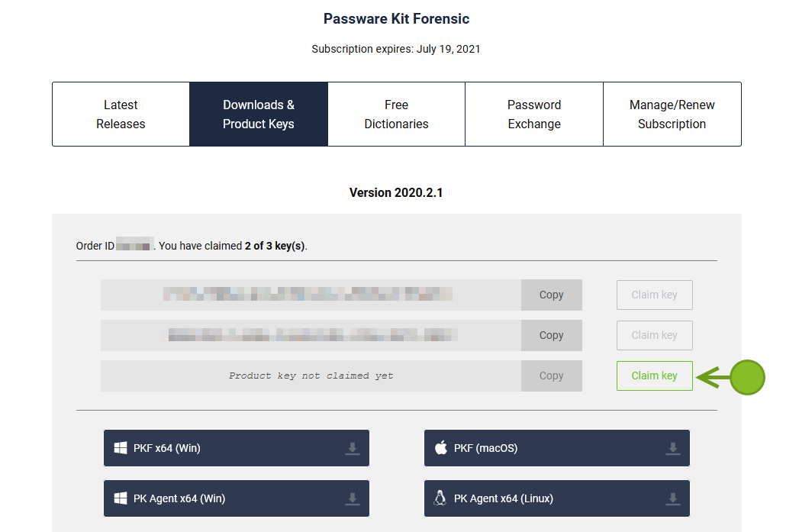Click the 'Passware Kit Forensic' title
The width and height of the screenshot is (799, 532).
[396, 19]
